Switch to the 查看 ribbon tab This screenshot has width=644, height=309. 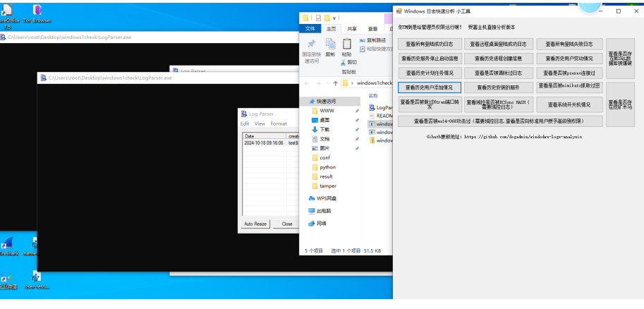pos(372,29)
